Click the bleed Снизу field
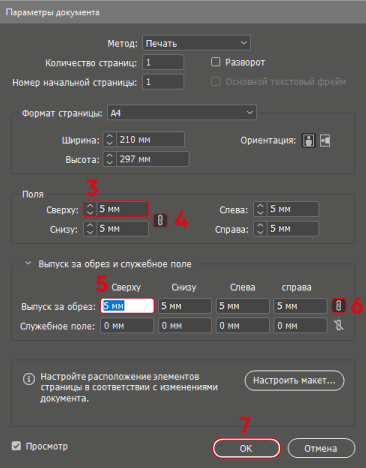This screenshot has width=366, height=468. (185, 306)
